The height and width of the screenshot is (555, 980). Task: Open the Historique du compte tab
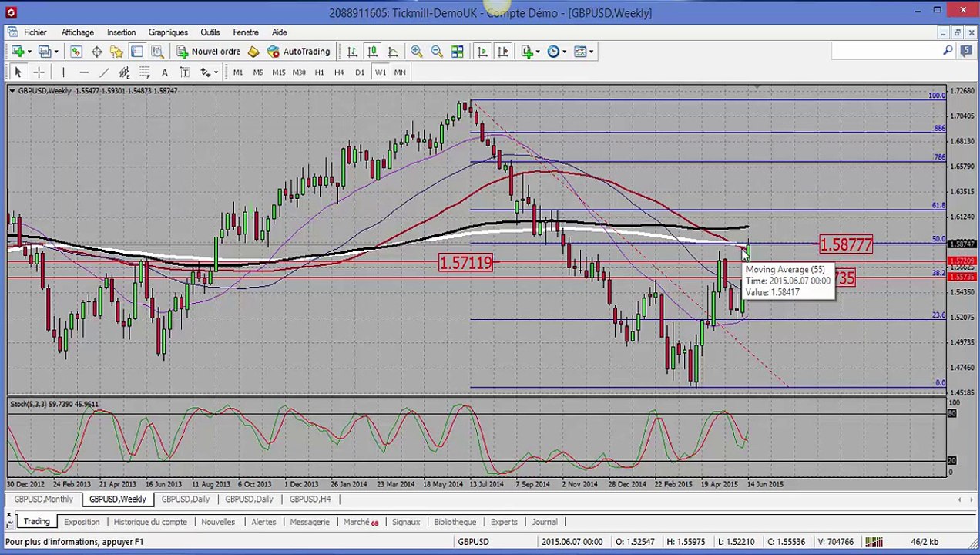click(150, 522)
